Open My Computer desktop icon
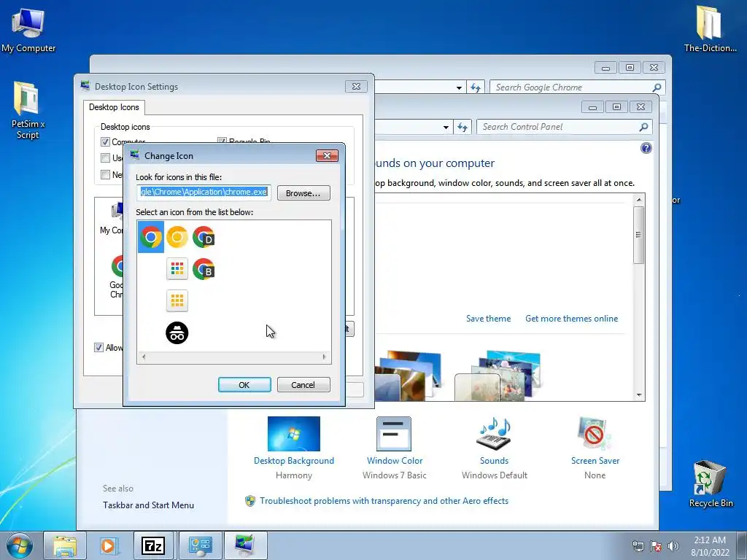Viewport: 747px width, 560px height. click(x=28, y=30)
